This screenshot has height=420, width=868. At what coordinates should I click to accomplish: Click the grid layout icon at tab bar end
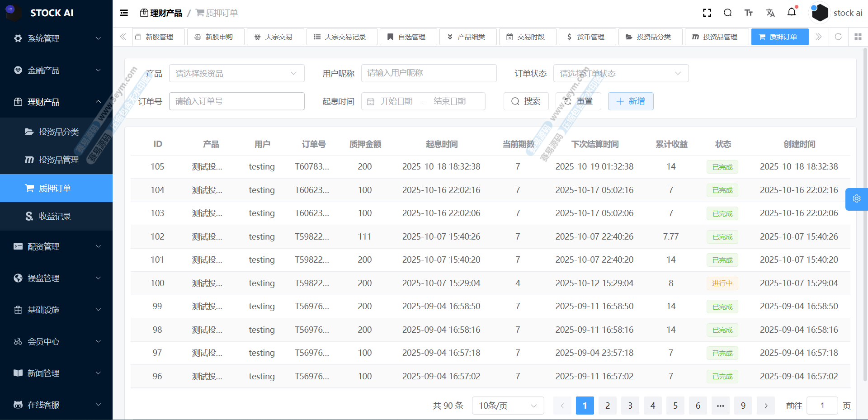(858, 37)
